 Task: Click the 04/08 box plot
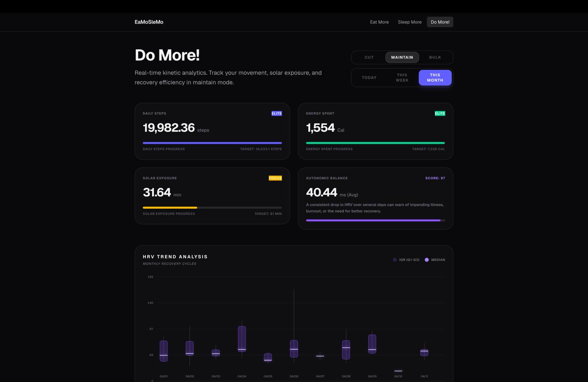pyautogui.click(x=346, y=349)
